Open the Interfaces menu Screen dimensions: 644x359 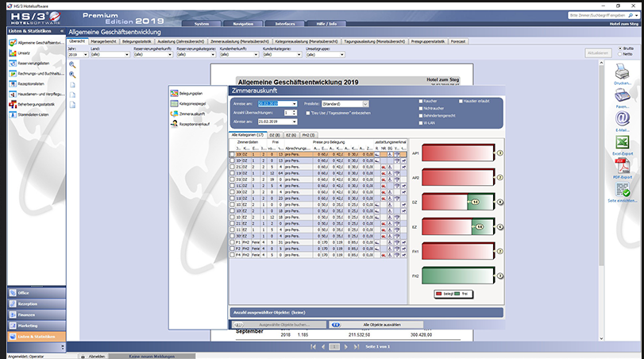click(x=285, y=24)
